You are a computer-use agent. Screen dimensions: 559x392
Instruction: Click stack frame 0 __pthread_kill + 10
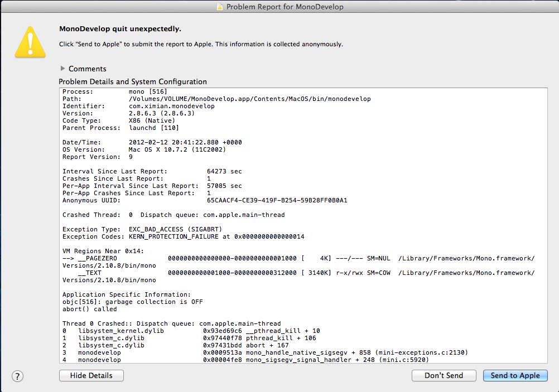191,331
